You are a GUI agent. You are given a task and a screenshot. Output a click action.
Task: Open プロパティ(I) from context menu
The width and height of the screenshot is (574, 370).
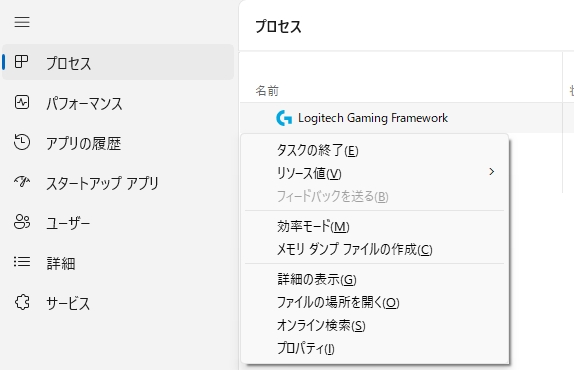pos(375,348)
